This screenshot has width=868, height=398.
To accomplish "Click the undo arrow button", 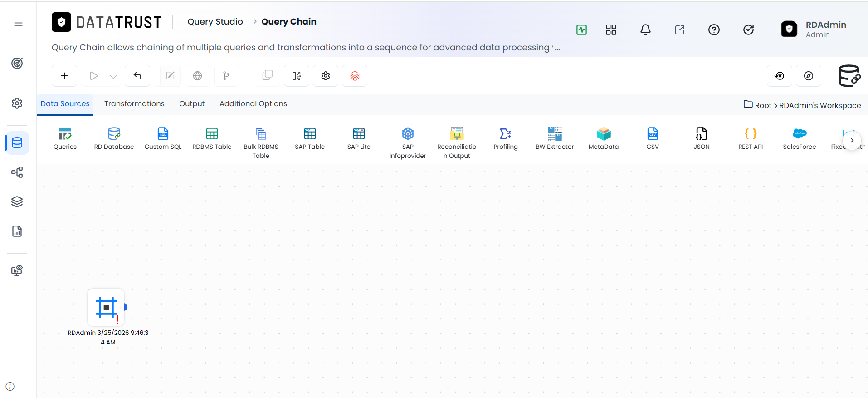I will pos(137,76).
